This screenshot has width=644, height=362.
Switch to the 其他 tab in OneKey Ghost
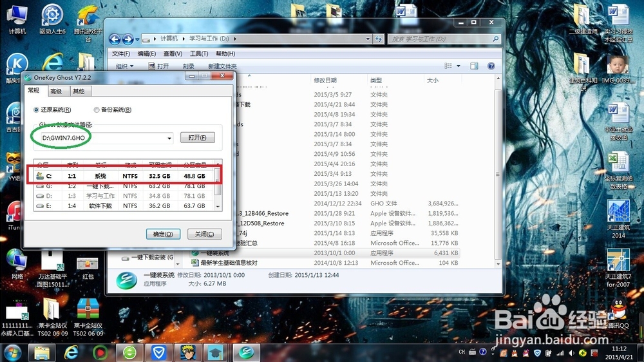[x=79, y=91]
